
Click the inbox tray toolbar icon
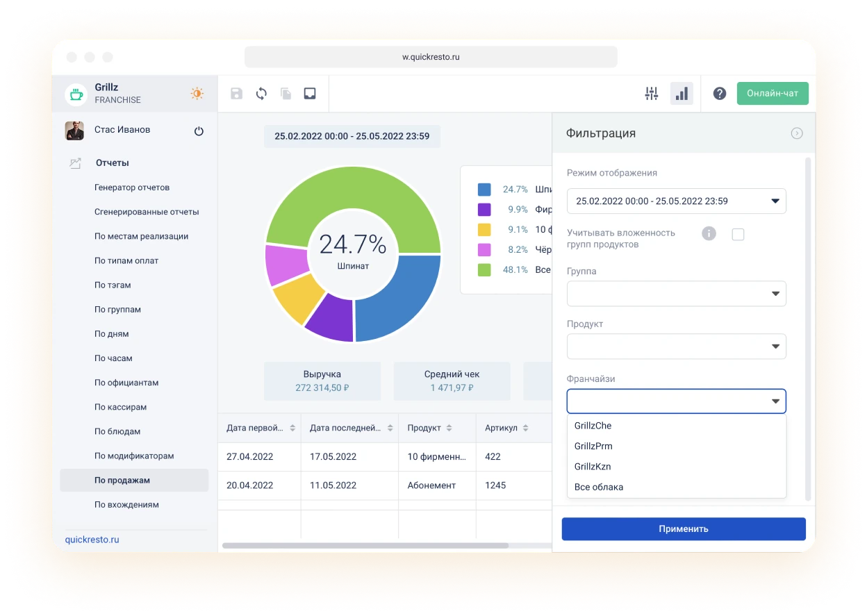click(310, 94)
